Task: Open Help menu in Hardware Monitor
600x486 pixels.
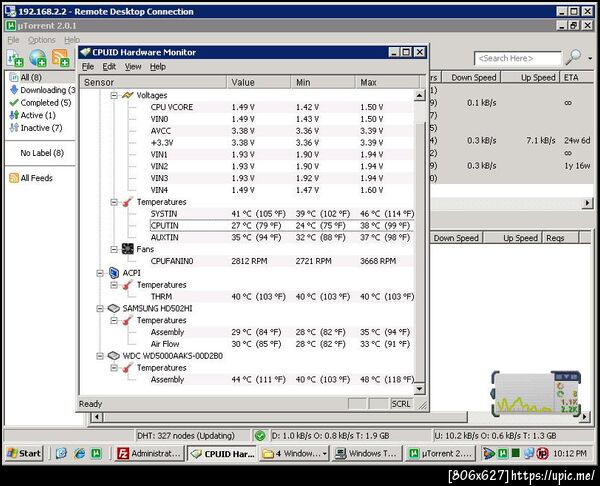Action: (x=158, y=67)
